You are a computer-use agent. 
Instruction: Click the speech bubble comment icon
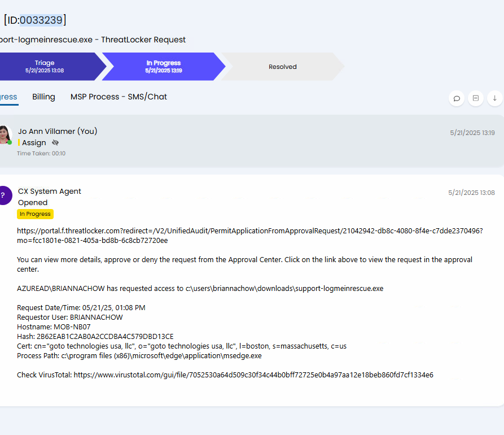click(457, 98)
